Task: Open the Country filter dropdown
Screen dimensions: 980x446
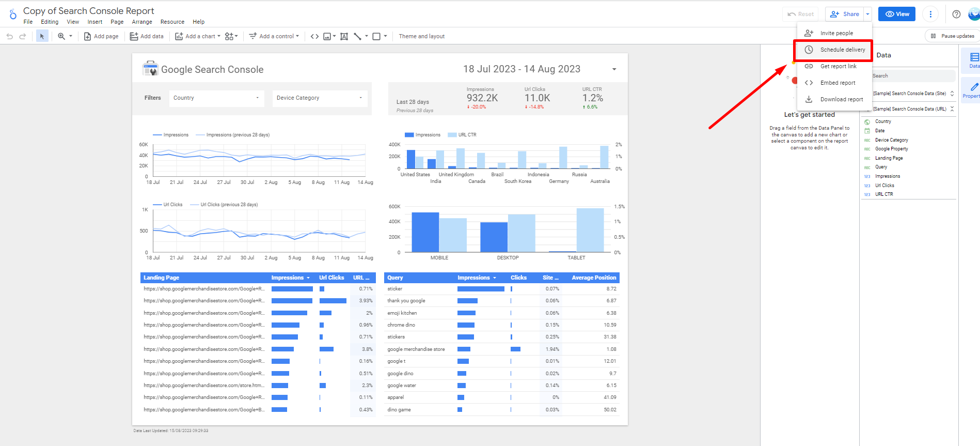Action: pos(216,98)
